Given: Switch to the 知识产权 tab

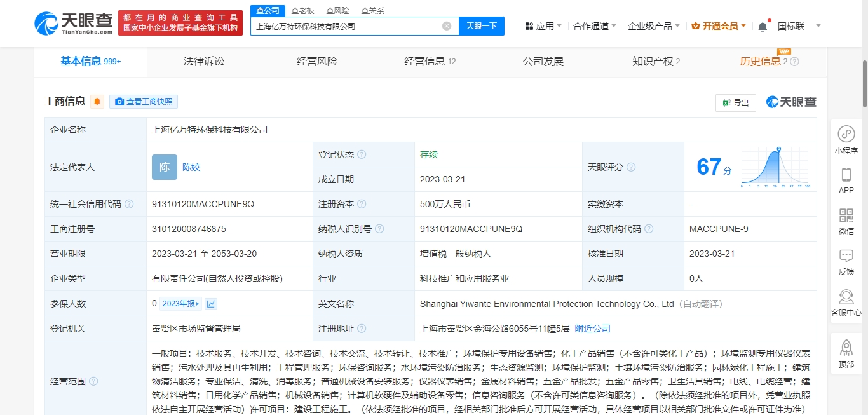Looking at the screenshot, I should click(656, 62).
